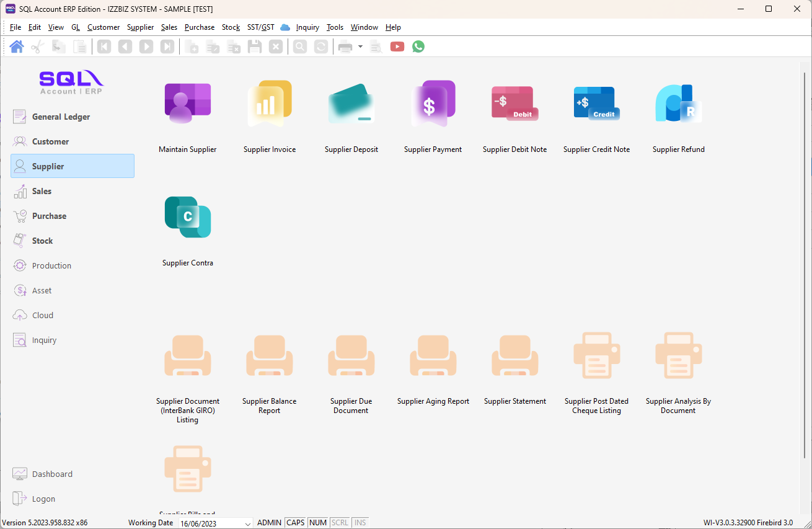Viewport: 812px width, 529px height.
Task: Click the Home toolbar icon
Action: tap(17, 47)
